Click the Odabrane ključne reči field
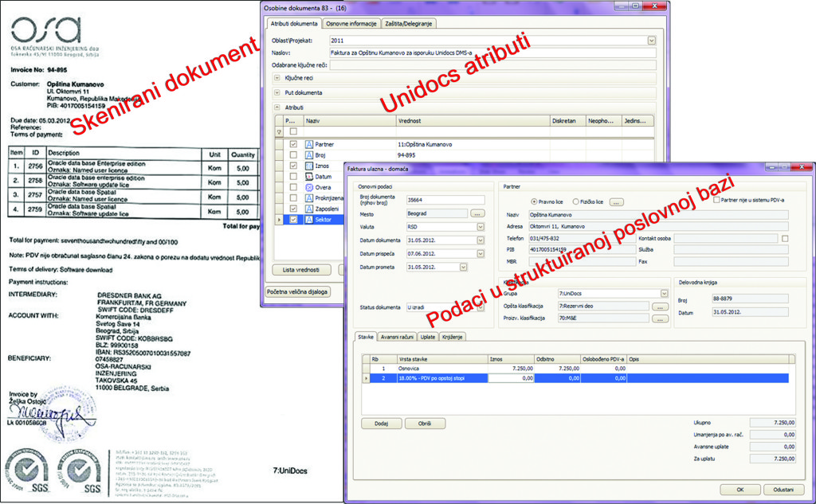Viewport: 816px width, 504px height. [492, 65]
